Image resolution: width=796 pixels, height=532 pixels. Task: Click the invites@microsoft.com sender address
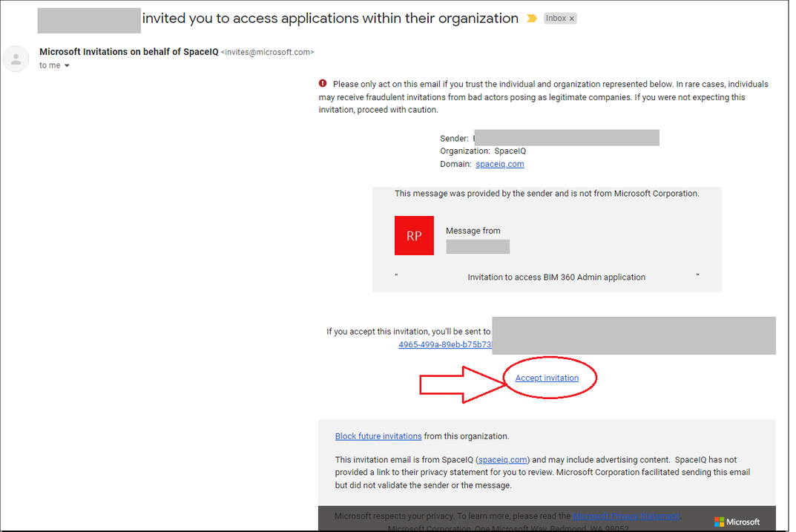pos(268,53)
